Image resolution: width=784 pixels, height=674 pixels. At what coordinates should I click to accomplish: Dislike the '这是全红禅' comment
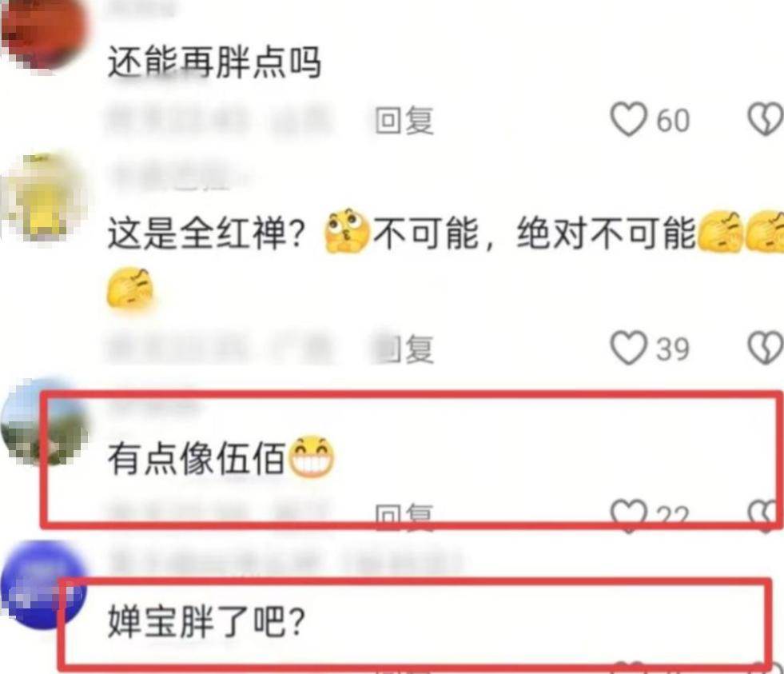(x=765, y=349)
